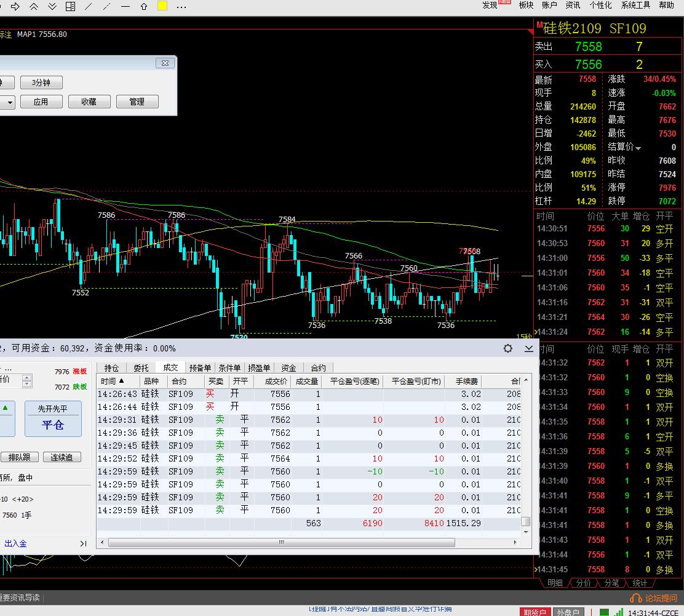Viewport: 684px width, 616px height.
Task: Click the double up chevron icon
Action: tap(34, 6)
